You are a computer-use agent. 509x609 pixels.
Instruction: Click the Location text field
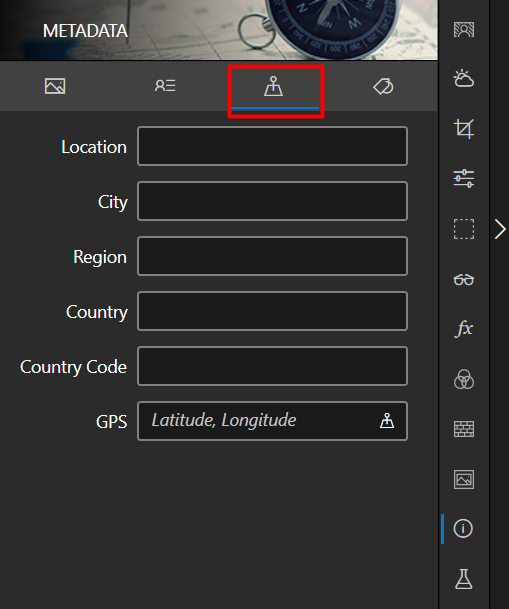[x=272, y=146]
